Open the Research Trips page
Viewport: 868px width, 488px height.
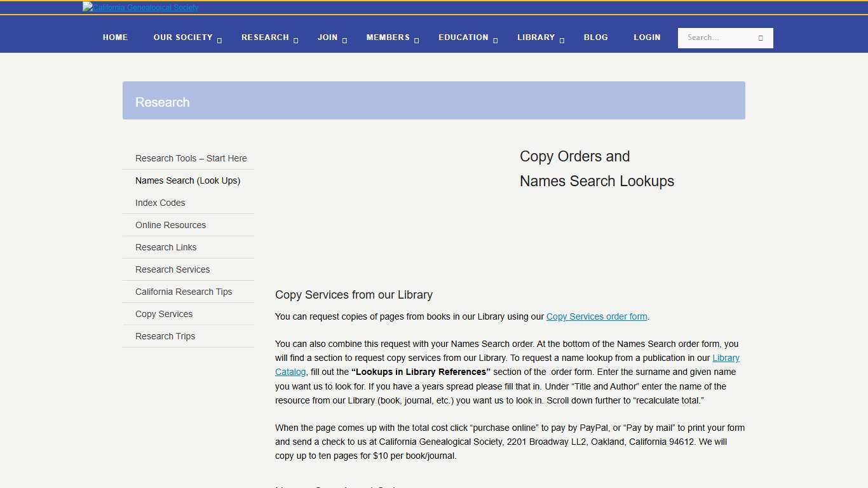coord(165,336)
